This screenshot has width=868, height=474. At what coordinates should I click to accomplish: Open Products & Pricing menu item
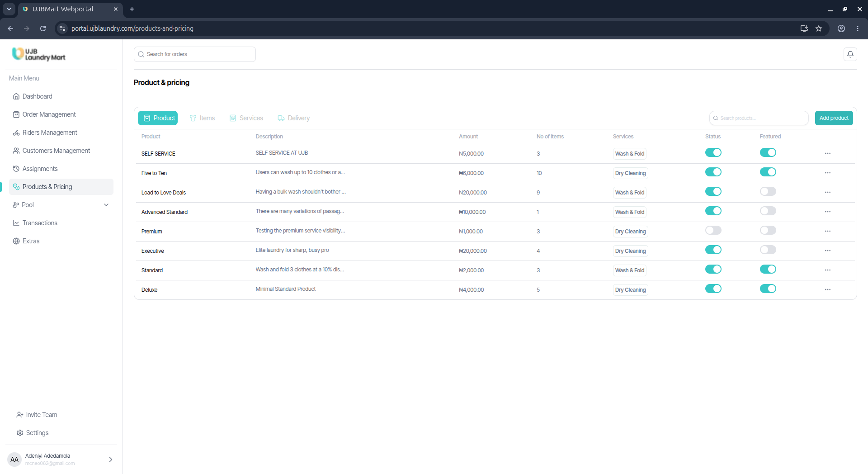tap(61, 187)
